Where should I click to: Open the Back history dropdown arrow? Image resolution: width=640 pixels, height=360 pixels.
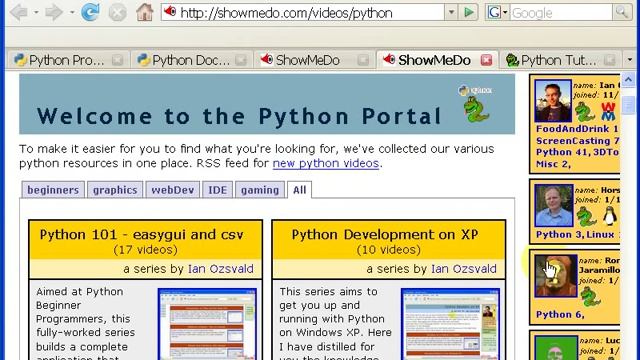pyautogui.click(x=36, y=13)
